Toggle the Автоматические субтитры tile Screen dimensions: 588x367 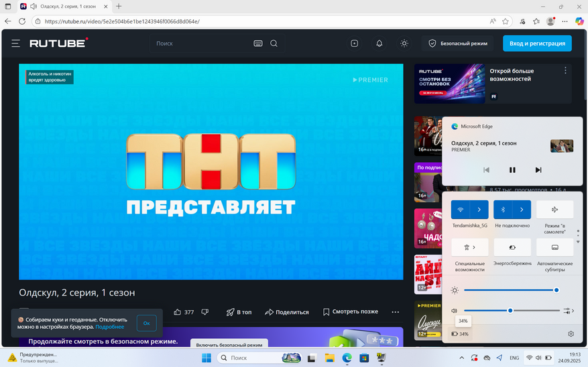[x=554, y=248]
